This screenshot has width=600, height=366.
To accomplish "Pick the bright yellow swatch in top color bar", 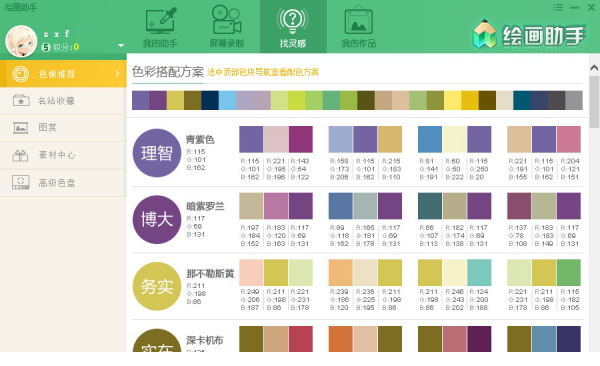I will point(452,100).
